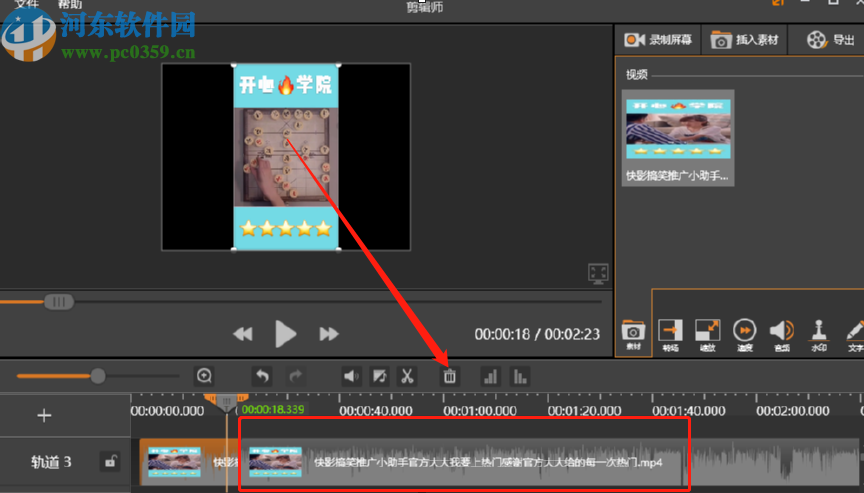Open the 速度 speed tool
The image size is (864, 493).
pos(744,334)
